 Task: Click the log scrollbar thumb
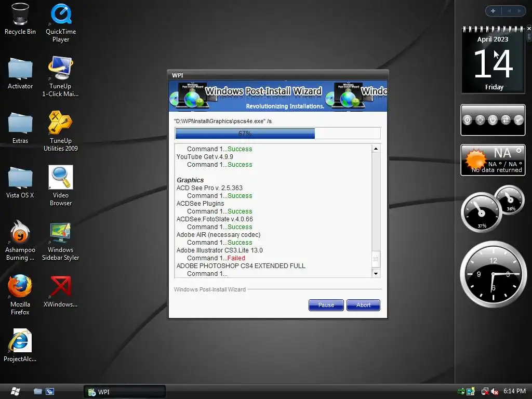(x=376, y=259)
